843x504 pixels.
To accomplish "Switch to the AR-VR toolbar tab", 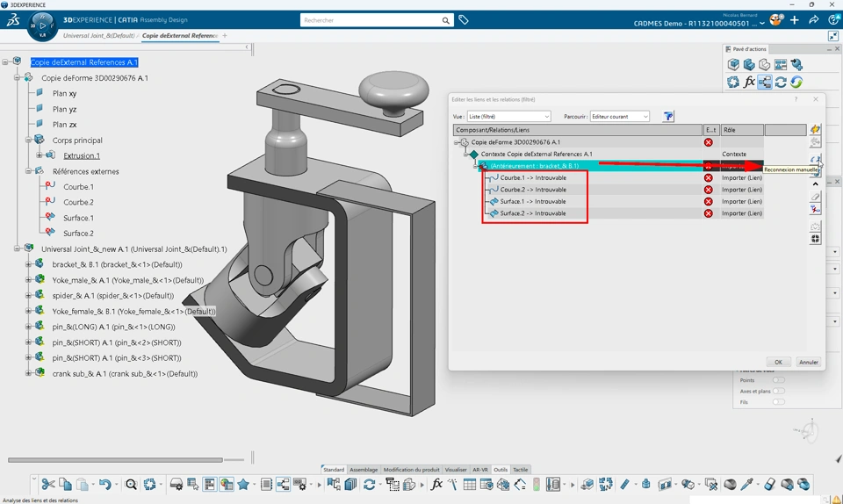I will (480, 470).
